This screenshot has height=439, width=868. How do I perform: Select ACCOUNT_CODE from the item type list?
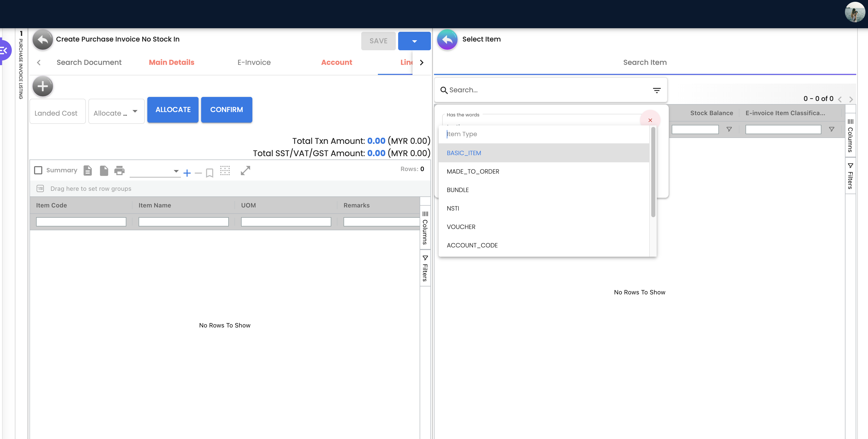(x=543, y=245)
